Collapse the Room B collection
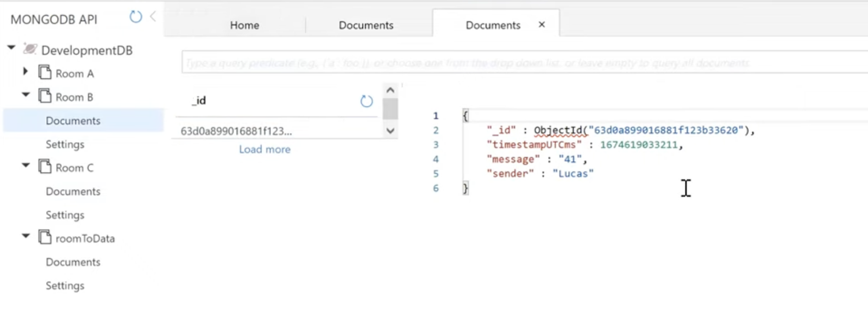868x318 pixels. click(26, 94)
